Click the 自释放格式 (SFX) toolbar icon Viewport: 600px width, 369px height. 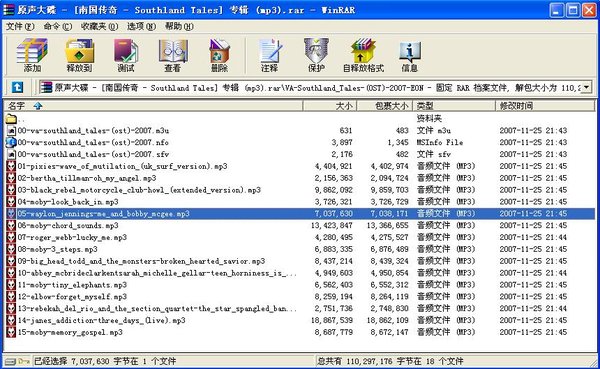point(363,56)
